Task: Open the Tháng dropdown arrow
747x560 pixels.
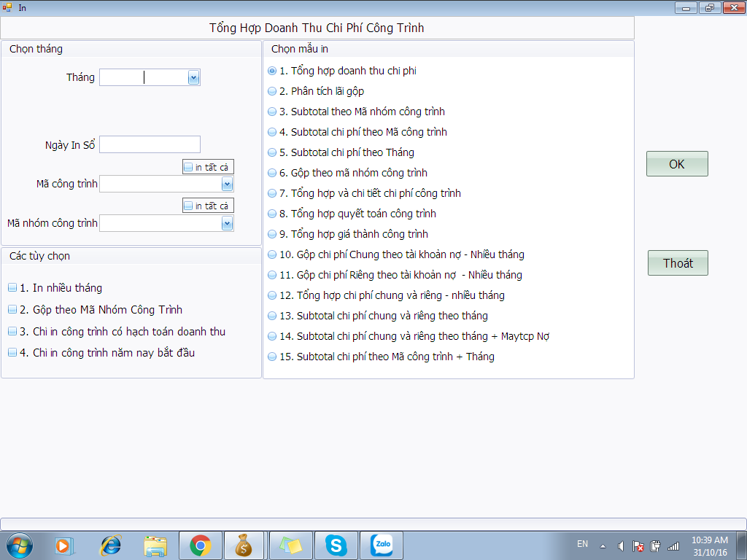Action: [x=193, y=77]
